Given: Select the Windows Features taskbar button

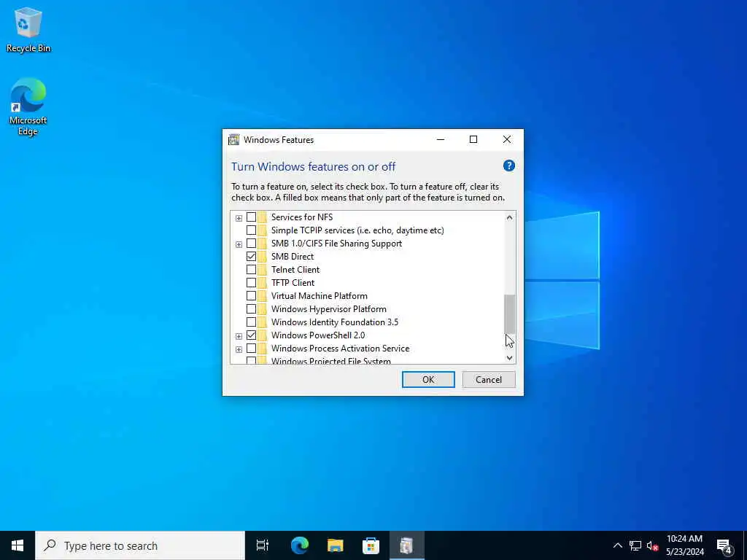Looking at the screenshot, I should pyautogui.click(x=406, y=545).
